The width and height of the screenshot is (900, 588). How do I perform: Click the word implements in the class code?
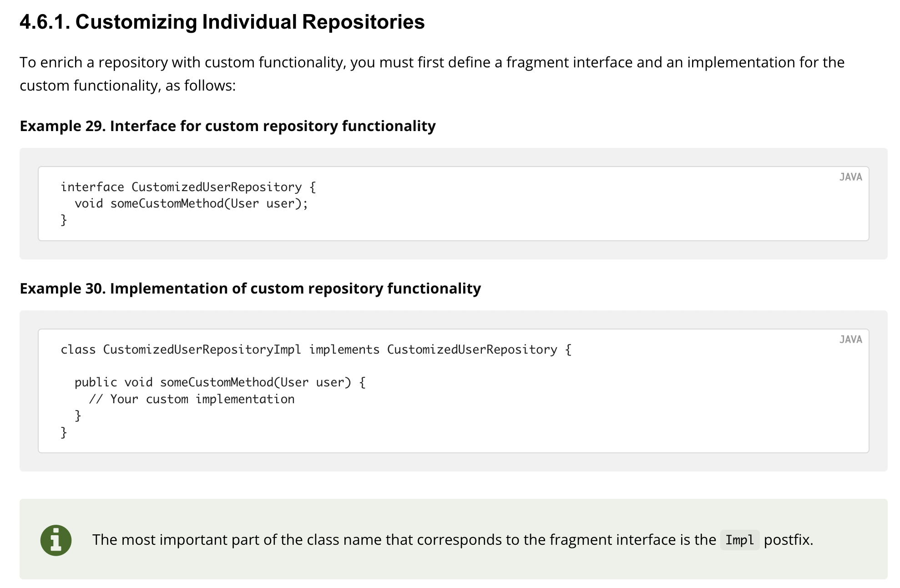(x=344, y=350)
